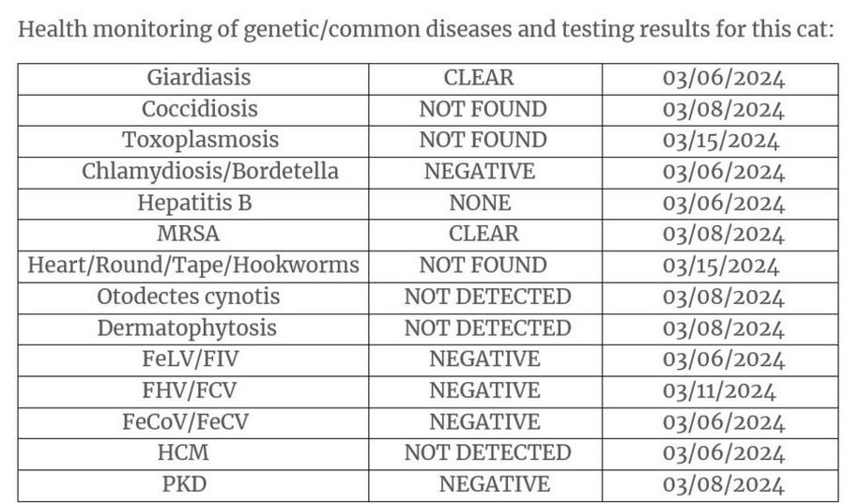Click the 03/11/2024 date for FHV/FCV

click(720, 390)
